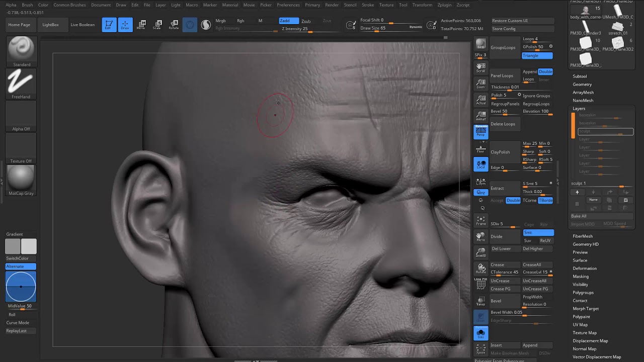Click the gray main color swatch
This screenshot has width=644, height=362.
(x=13, y=246)
